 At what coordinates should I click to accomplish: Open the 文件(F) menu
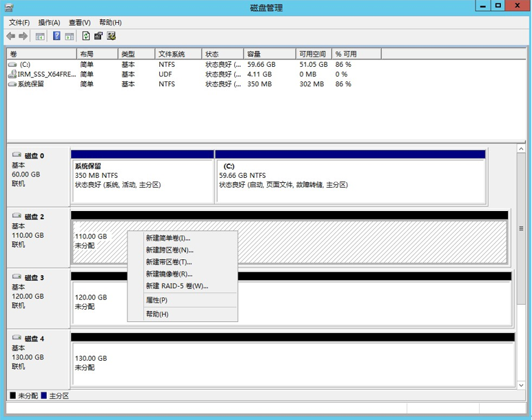click(19, 22)
